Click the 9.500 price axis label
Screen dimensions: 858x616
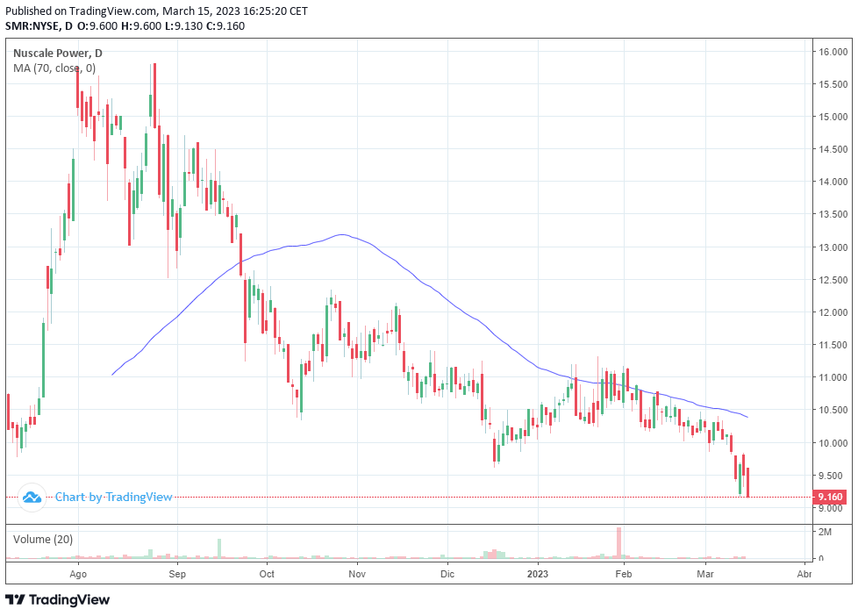(x=833, y=476)
